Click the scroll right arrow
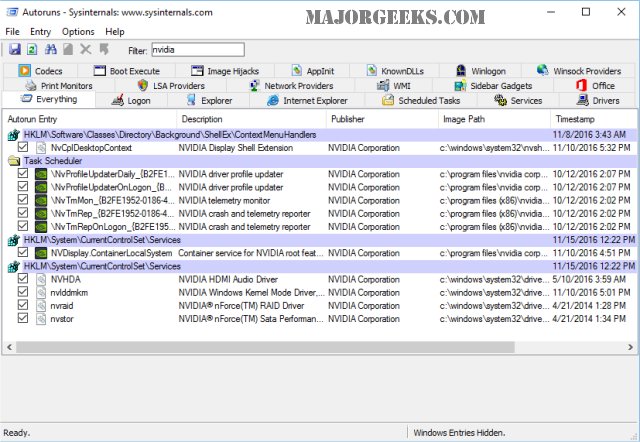 631,347
